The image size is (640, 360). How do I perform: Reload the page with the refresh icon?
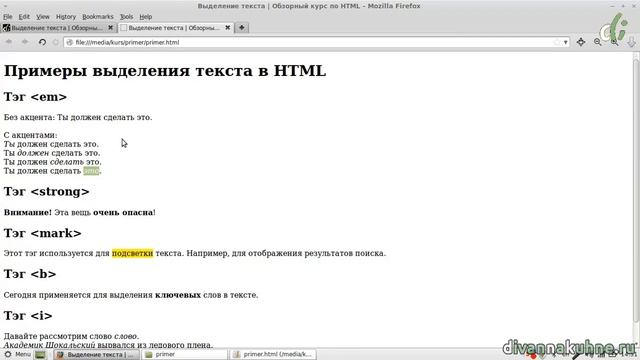pos(42,42)
